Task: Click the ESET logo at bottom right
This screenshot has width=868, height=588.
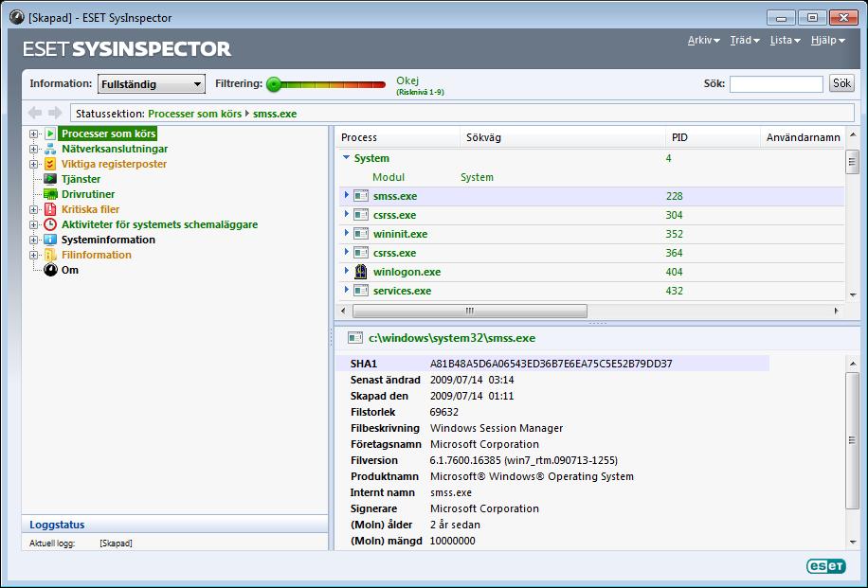Action: point(826,566)
